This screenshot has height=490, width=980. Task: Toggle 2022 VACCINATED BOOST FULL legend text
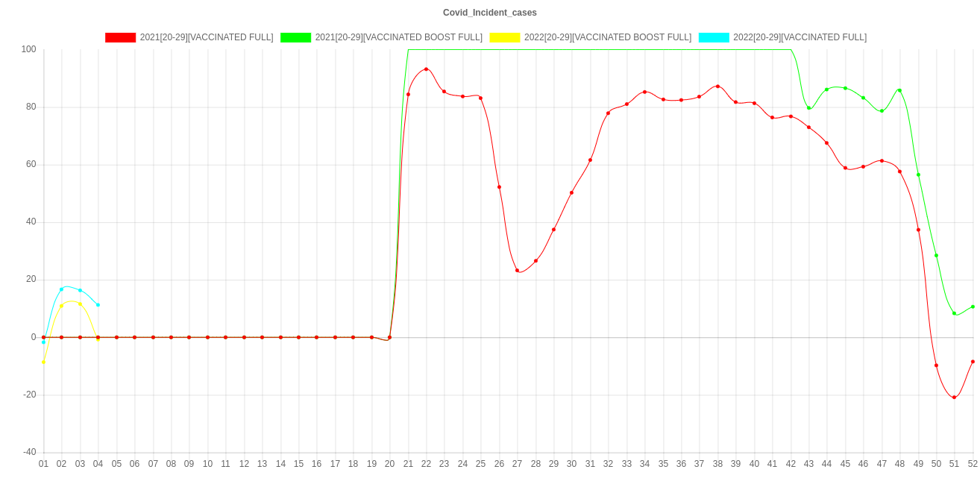(607, 37)
